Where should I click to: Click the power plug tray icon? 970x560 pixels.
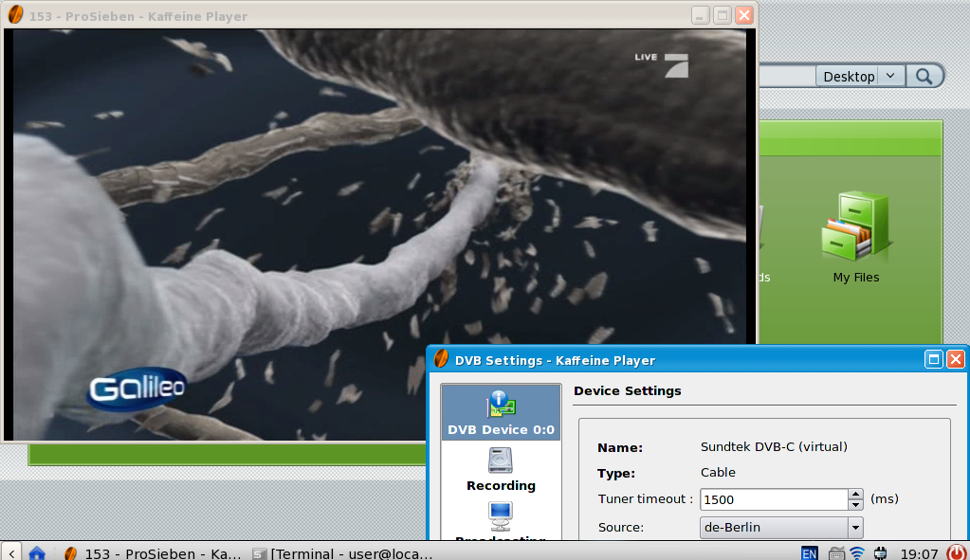[x=880, y=553]
